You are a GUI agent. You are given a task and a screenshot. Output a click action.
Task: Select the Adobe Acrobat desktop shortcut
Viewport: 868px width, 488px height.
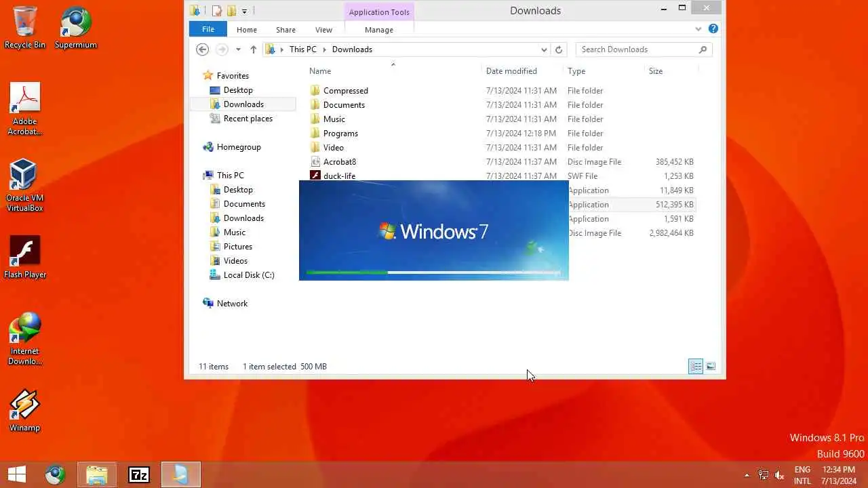[x=25, y=108]
